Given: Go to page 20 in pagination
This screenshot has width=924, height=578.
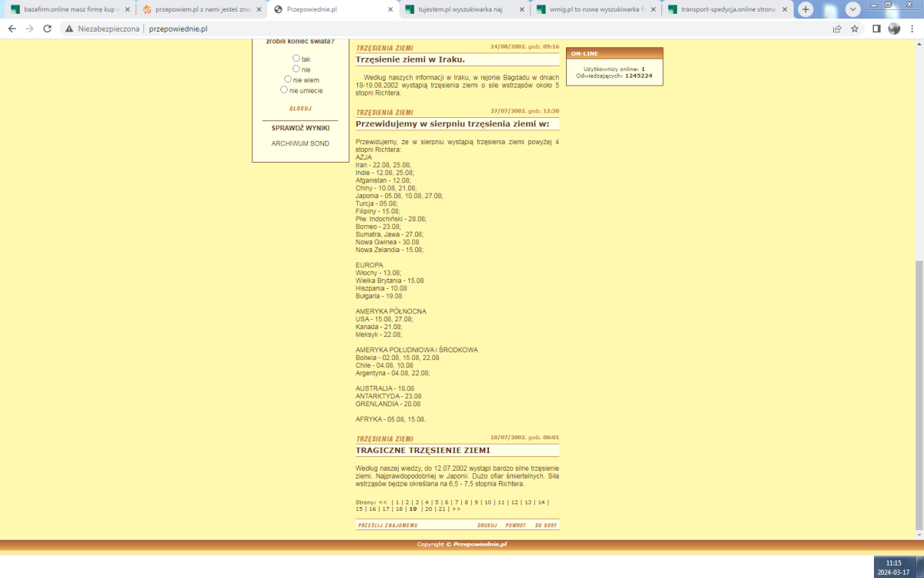Looking at the screenshot, I should tap(428, 509).
